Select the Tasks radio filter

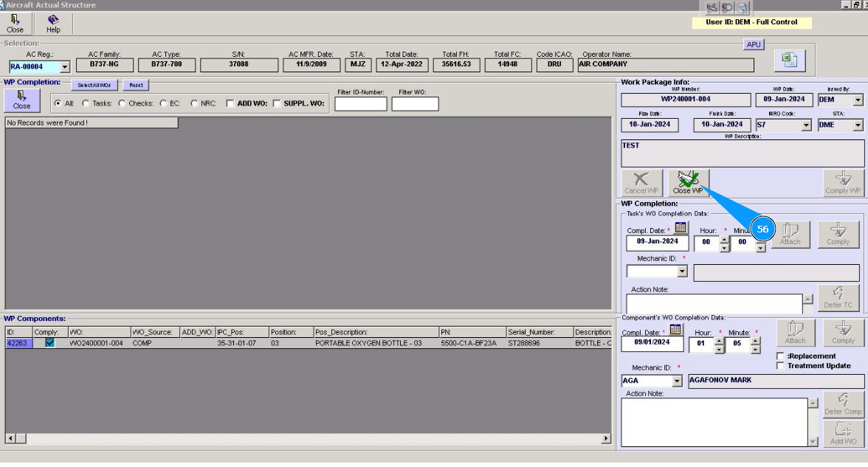tap(86, 103)
